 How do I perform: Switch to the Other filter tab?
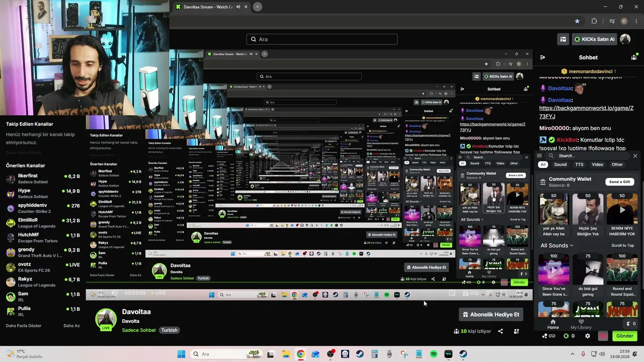point(617,164)
